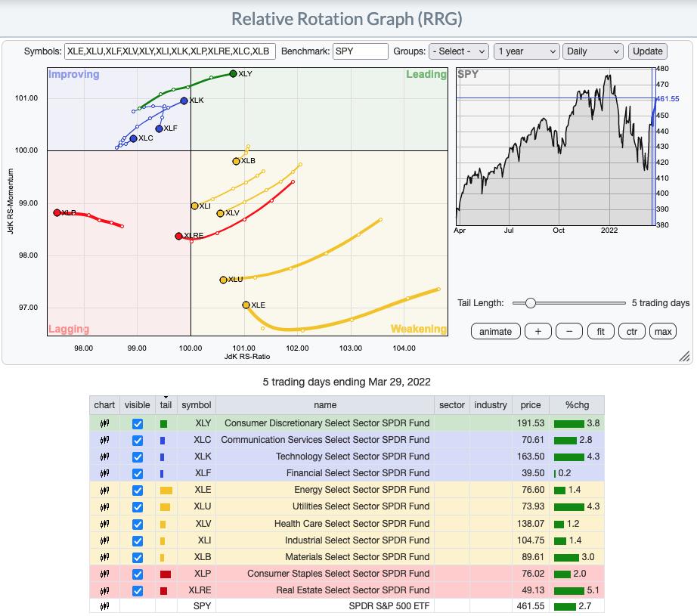Click the fit button
697x616 pixels.
click(600, 332)
